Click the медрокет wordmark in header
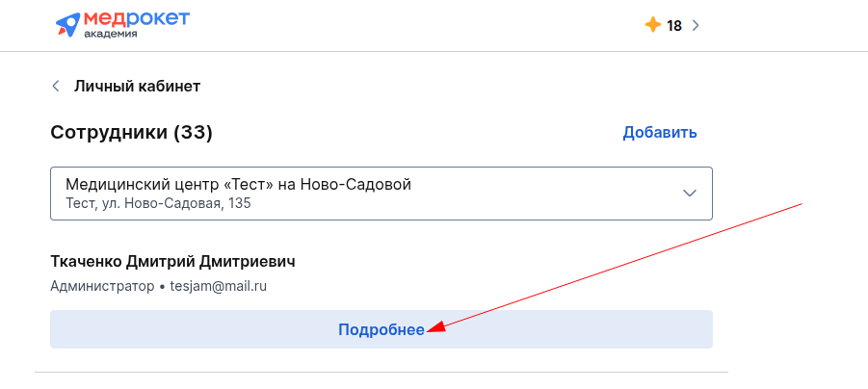The width and height of the screenshot is (868, 389). coord(136,19)
